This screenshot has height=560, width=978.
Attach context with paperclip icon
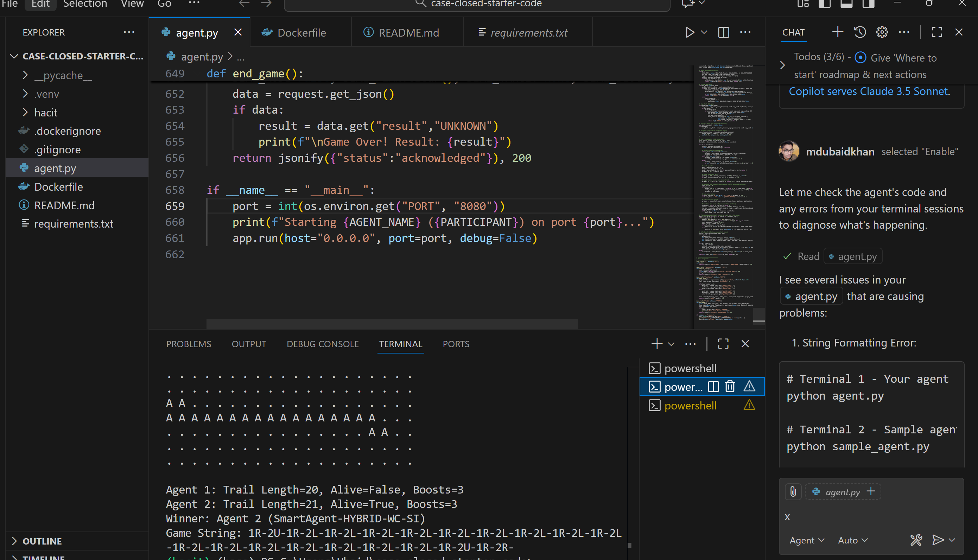pyautogui.click(x=793, y=491)
